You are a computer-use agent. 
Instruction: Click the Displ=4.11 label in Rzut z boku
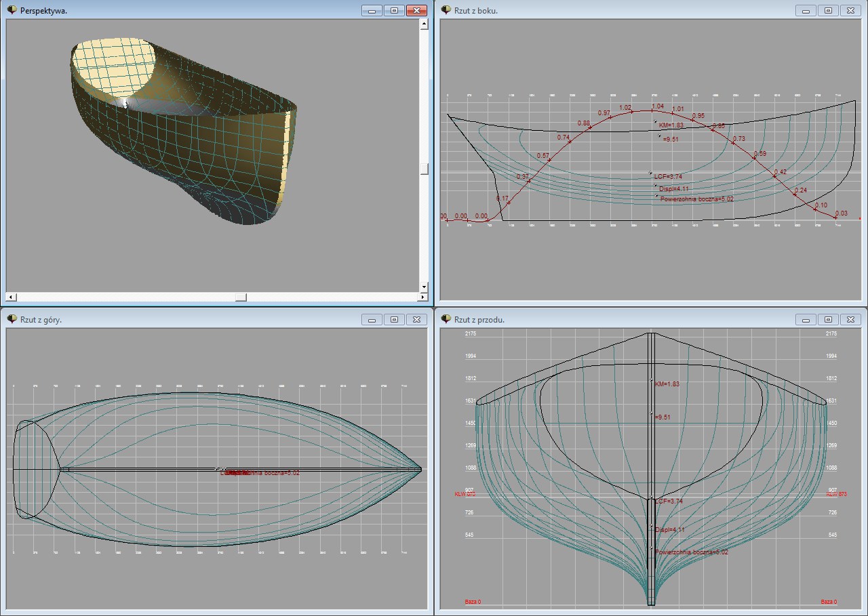click(674, 188)
